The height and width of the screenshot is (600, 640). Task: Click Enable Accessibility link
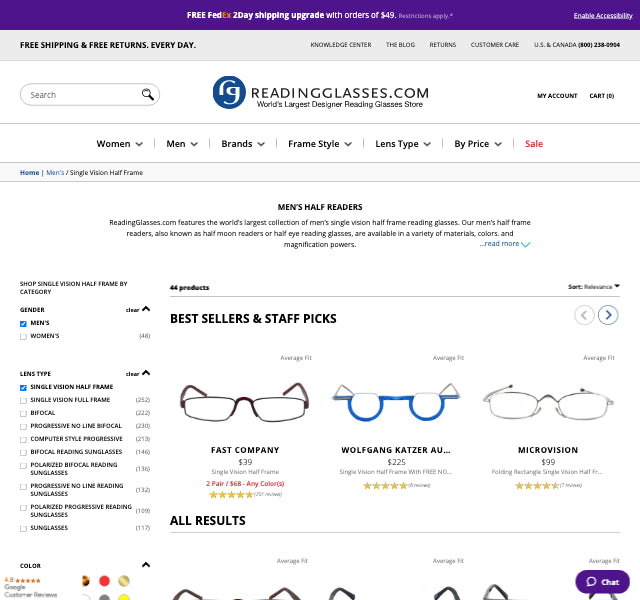(x=603, y=16)
